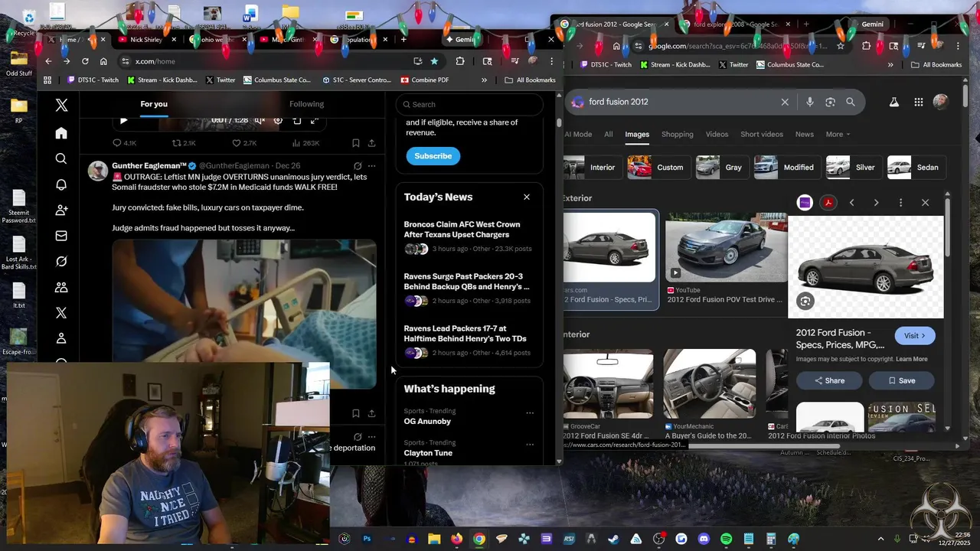The image size is (980, 551).
Task: Open the X Explore search sidebar icon
Action: click(x=61, y=159)
